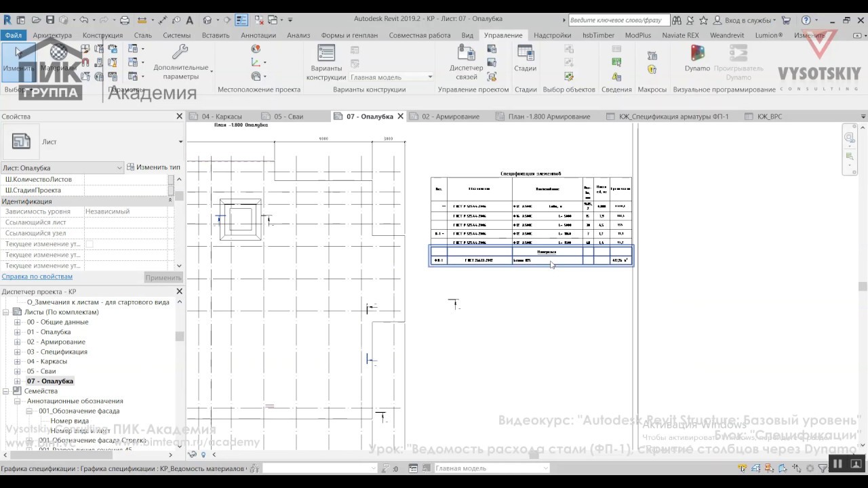Screen dimensions: 868x488
Task: Click the project Location globe icon
Action: pyautogui.click(x=256, y=49)
